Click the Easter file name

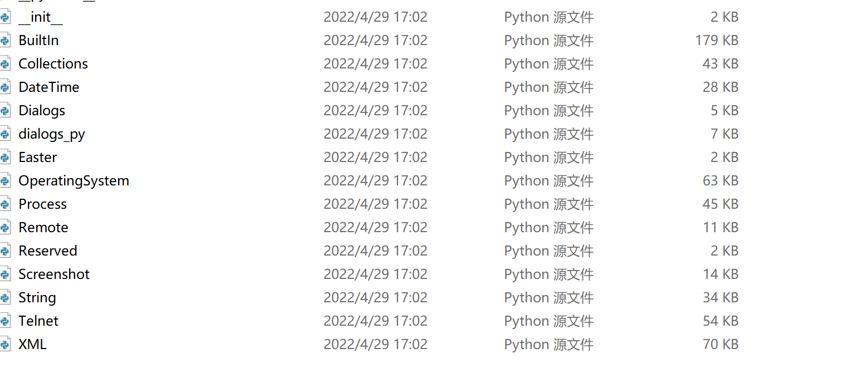click(x=38, y=158)
